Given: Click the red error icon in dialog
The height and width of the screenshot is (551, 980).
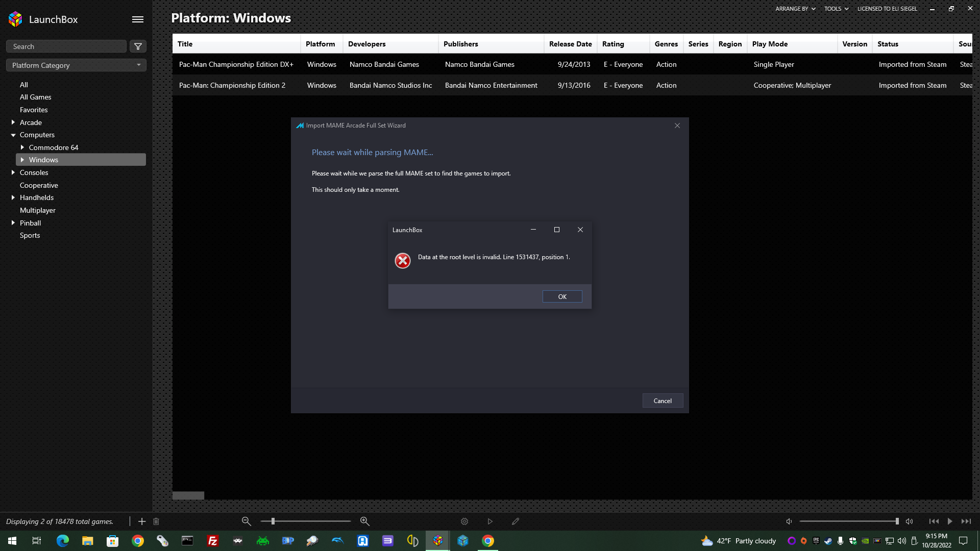Looking at the screenshot, I should tap(403, 261).
